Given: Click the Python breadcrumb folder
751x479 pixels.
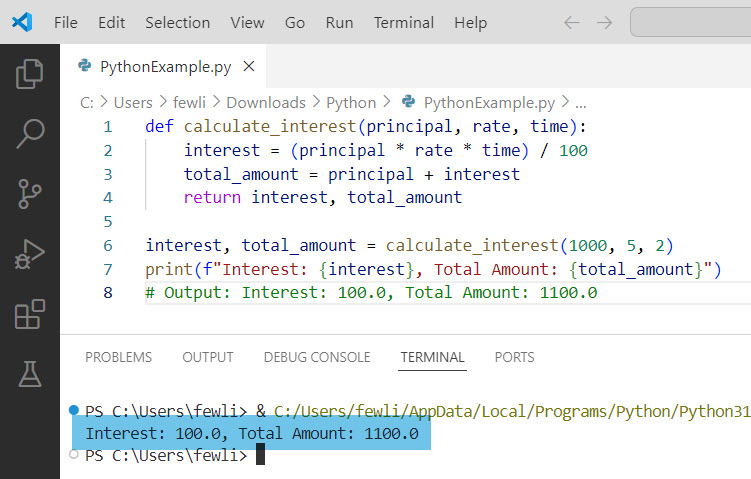Looking at the screenshot, I should click(351, 103).
